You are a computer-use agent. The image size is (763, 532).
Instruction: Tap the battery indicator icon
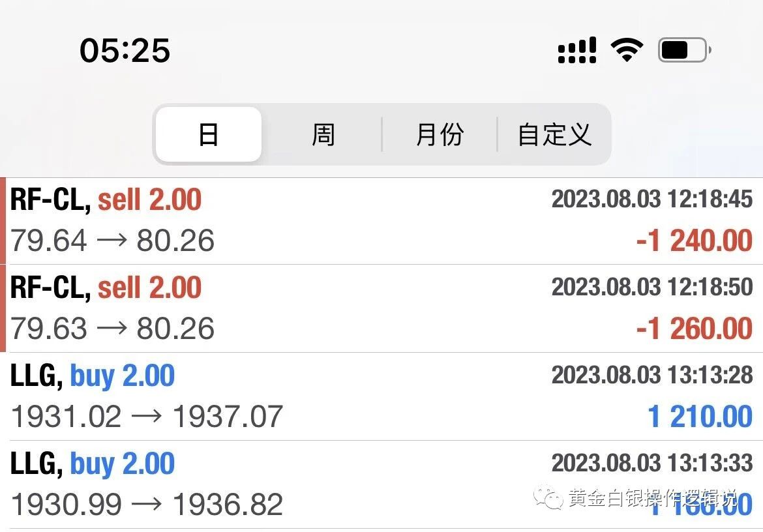pyautogui.click(x=683, y=50)
